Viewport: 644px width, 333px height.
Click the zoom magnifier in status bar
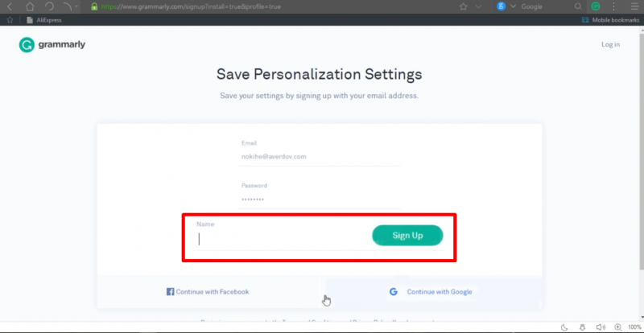(x=617, y=327)
